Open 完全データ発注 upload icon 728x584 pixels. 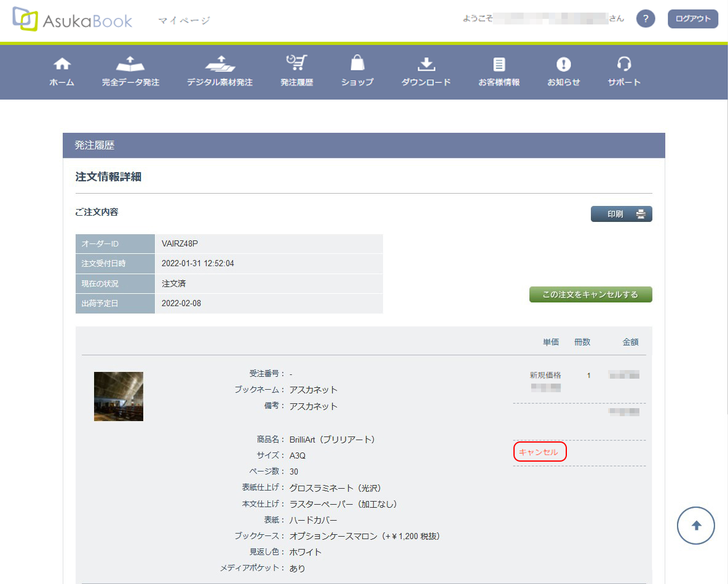click(x=130, y=64)
